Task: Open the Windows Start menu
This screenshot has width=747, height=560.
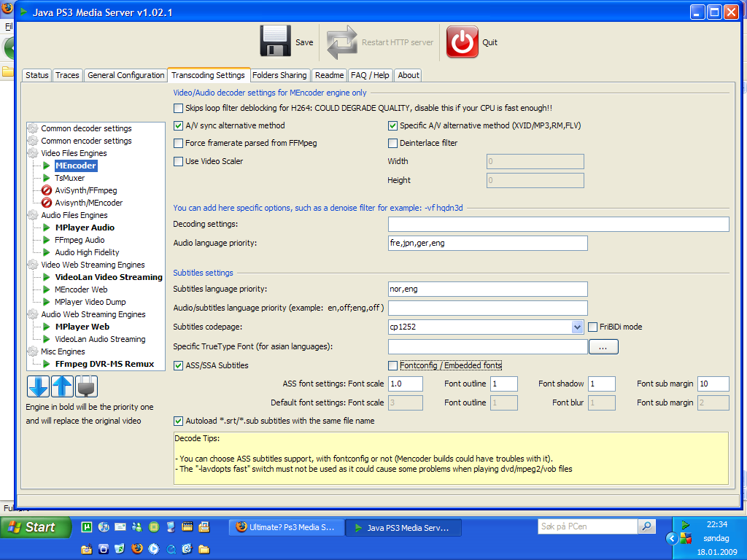Action: click(36, 527)
